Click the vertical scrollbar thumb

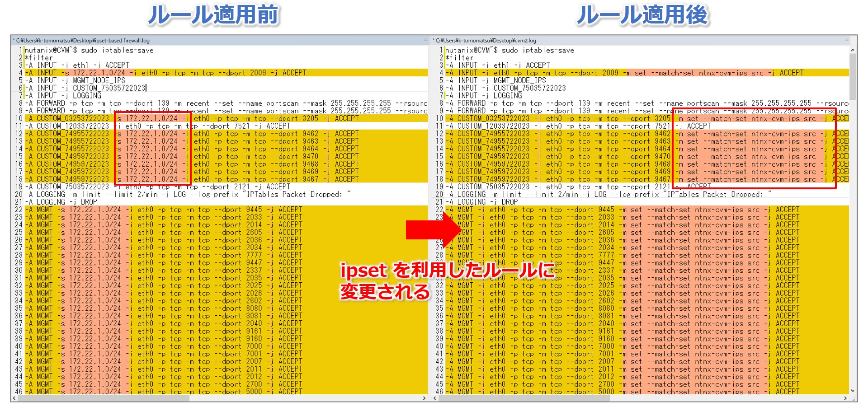click(x=853, y=76)
